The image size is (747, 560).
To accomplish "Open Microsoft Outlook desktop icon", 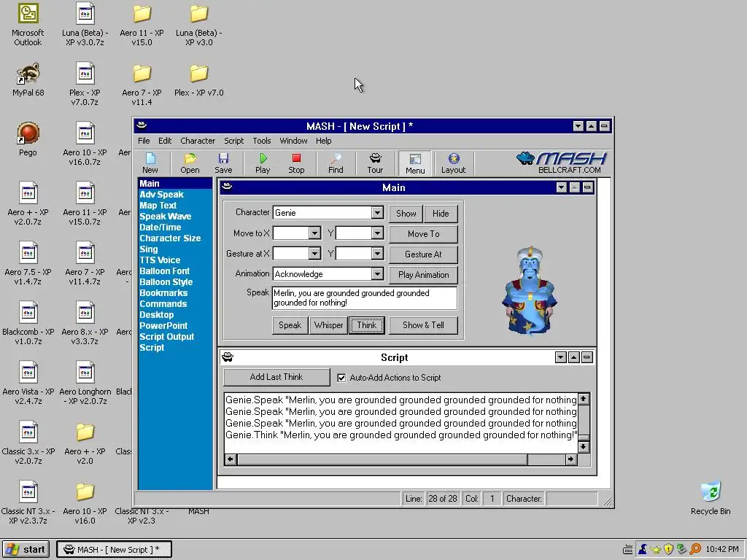I will (x=28, y=25).
